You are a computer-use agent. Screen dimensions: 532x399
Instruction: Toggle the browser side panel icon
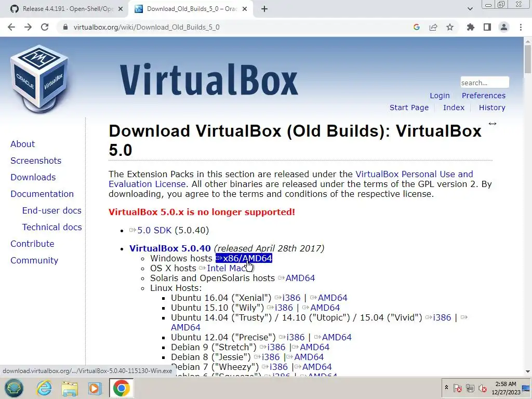(487, 27)
